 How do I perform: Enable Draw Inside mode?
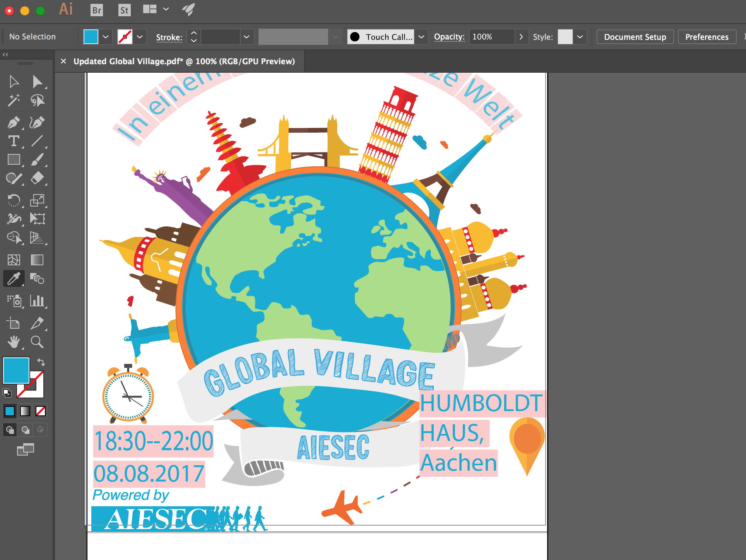pyautogui.click(x=40, y=430)
